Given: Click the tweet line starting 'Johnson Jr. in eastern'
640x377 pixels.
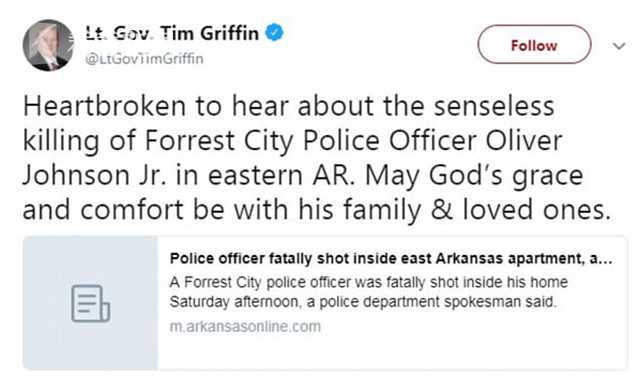Looking at the screenshot, I should 303,176.
